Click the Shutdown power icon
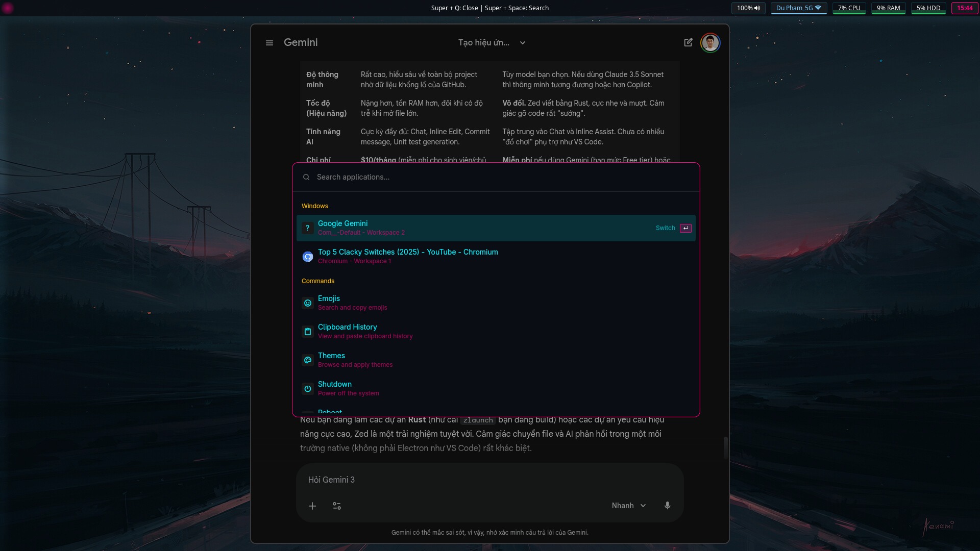 click(308, 389)
